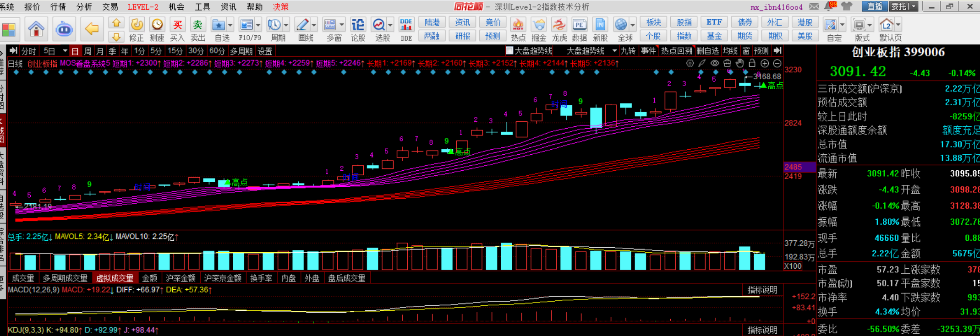Click the chart settings gear icon

click(x=690, y=64)
